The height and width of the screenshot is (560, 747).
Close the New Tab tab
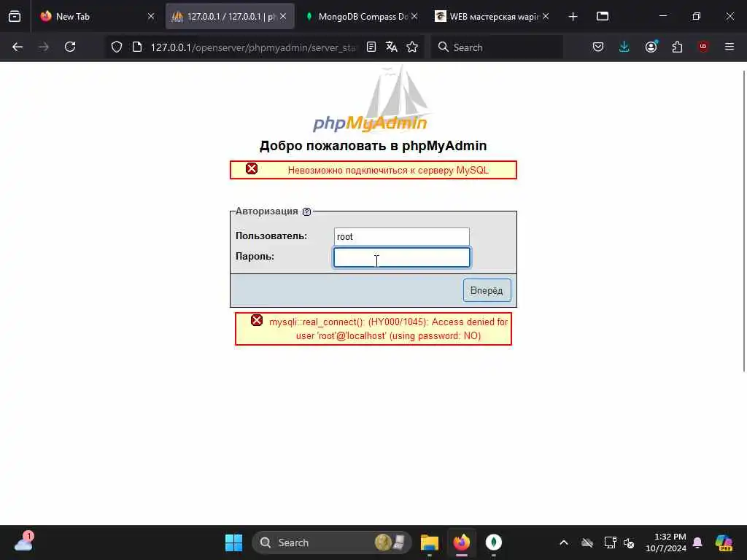point(151,16)
